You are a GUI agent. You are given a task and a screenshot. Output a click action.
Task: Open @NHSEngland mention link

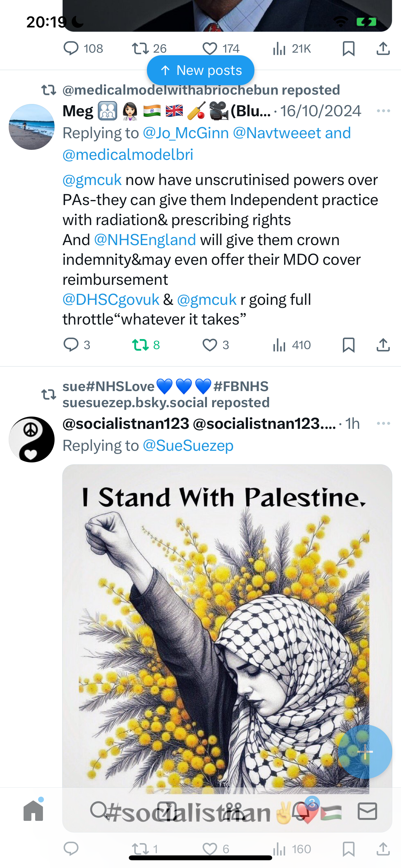(x=145, y=240)
